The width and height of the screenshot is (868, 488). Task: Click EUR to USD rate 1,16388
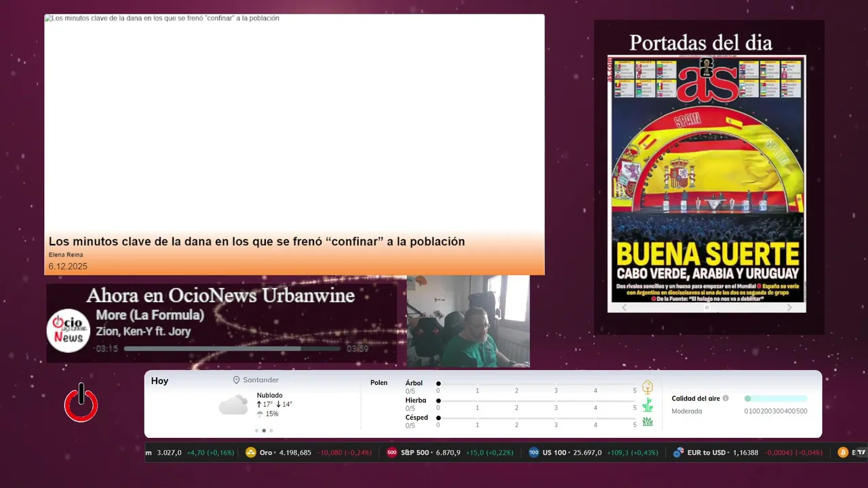(745, 452)
